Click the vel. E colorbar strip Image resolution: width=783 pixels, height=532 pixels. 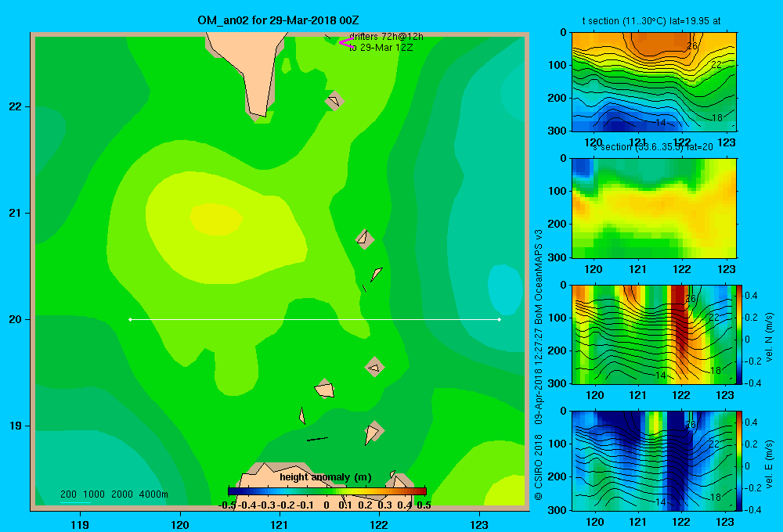(739, 461)
